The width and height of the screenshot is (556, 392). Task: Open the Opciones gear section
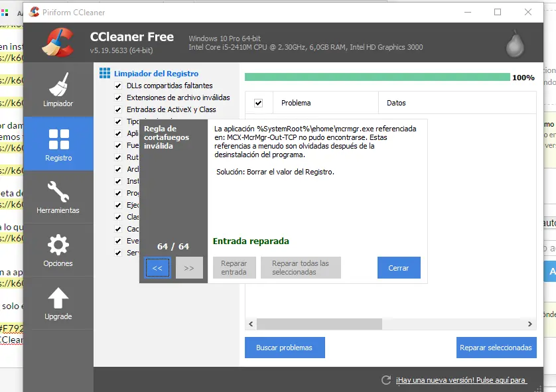click(58, 250)
